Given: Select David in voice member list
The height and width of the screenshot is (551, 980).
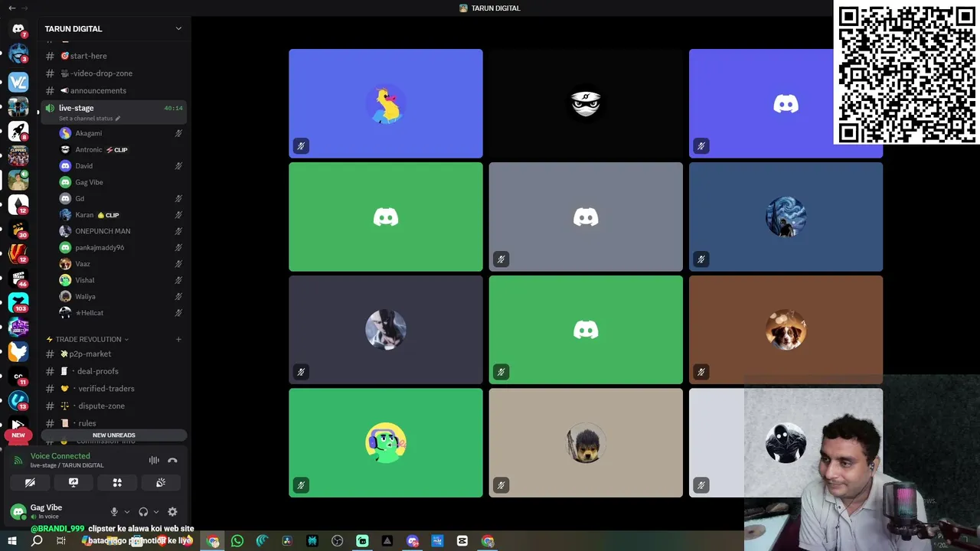Looking at the screenshot, I should tap(121, 166).
